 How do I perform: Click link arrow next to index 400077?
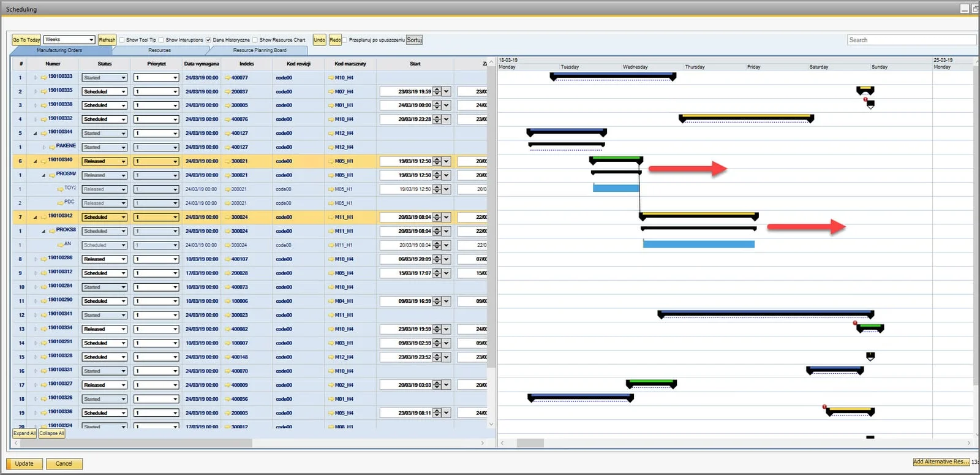(x=228, y=78)
